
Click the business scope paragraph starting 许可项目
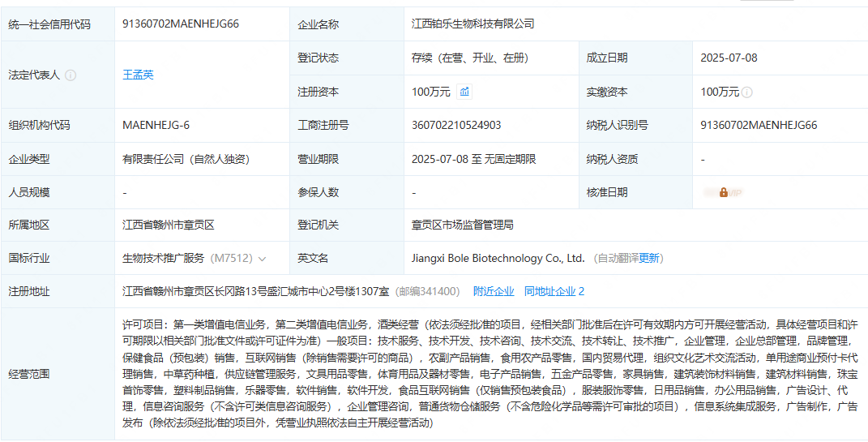(490, 374)
